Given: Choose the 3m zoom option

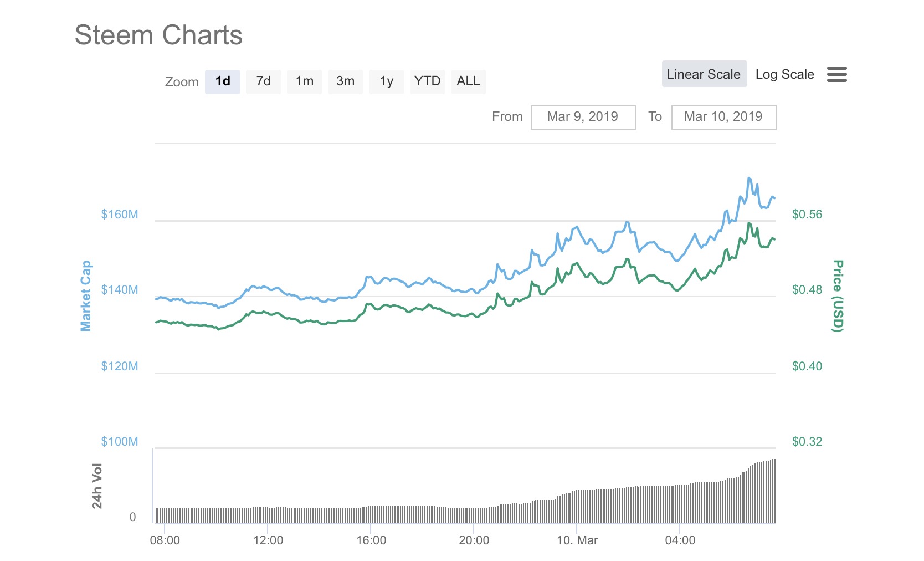Looking at the screenshot, I should [x=345, y=81].
